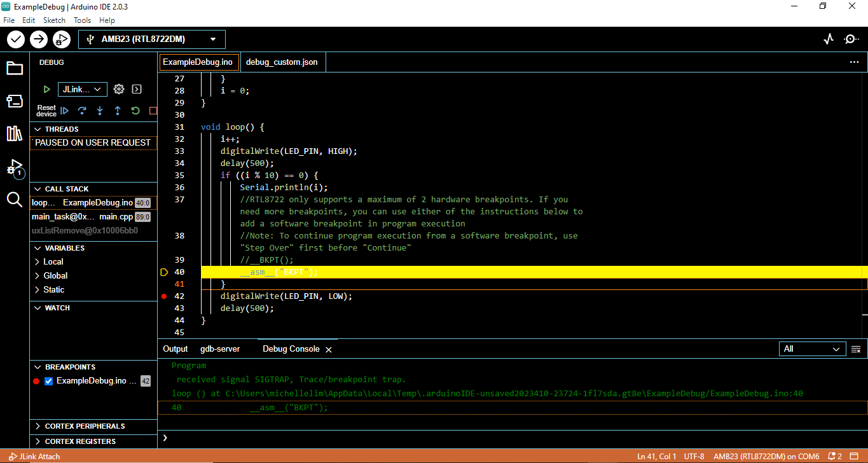The image size is (868, 463).
Task: Select the Step Over debug icon
Action: (81, 111)
